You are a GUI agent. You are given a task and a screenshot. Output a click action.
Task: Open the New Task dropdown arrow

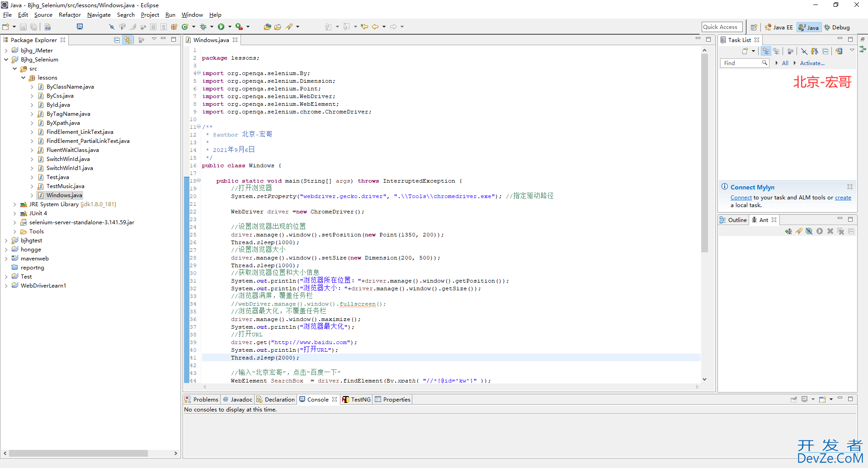753,51
